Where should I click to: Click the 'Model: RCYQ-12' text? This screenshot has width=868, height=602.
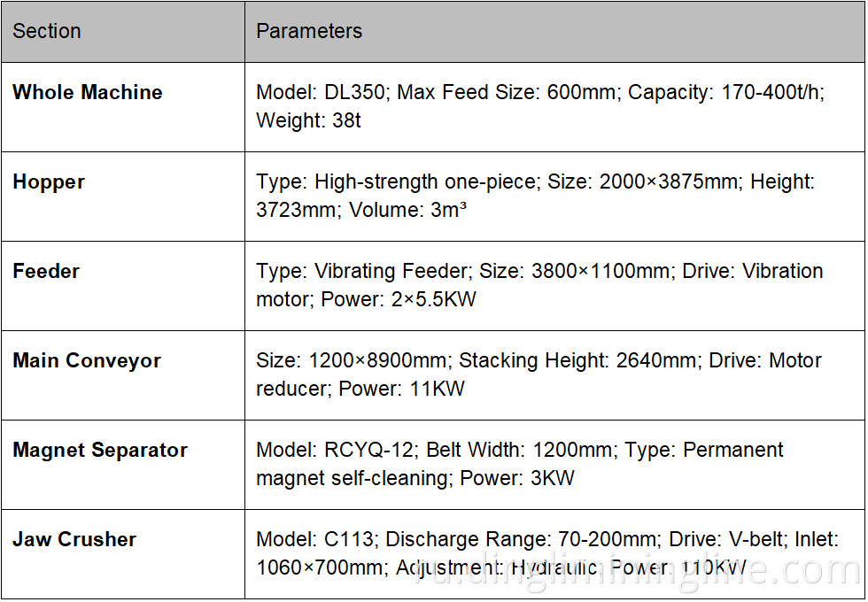point(334,450)
